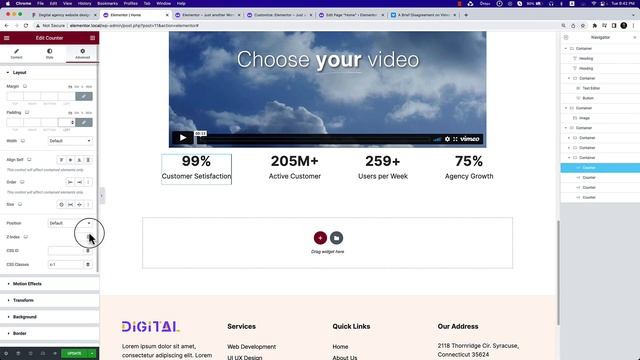Choose custom Order option
This screenshot has height=360, width=640.
pyautogui.click(x=88, y=182)
